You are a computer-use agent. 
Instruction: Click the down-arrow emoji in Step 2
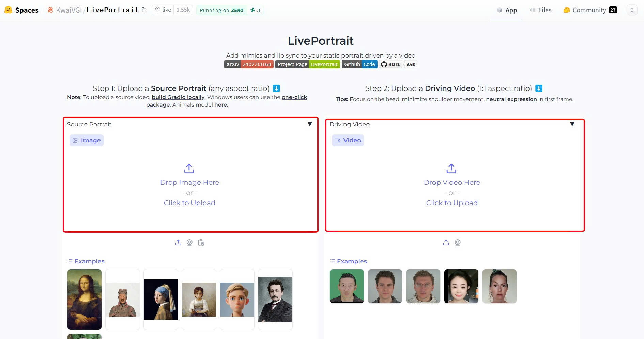pos(539,88)
